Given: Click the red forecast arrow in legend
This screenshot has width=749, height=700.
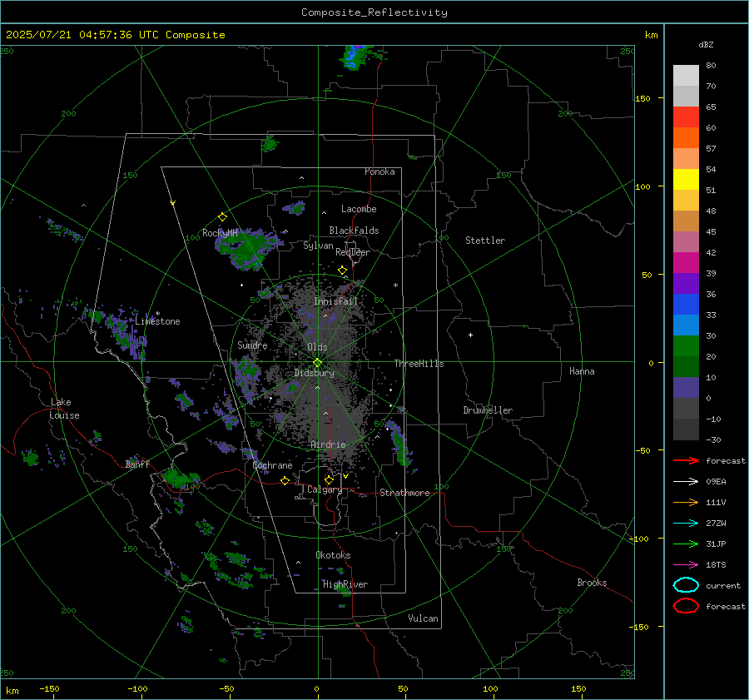Looking at the screenshot, I should pos(686,460).
